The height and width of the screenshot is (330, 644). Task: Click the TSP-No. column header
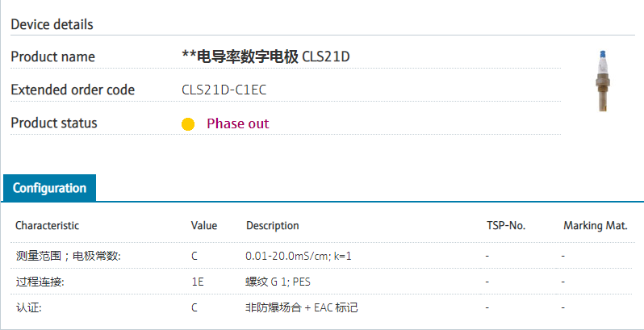(506, 225)
